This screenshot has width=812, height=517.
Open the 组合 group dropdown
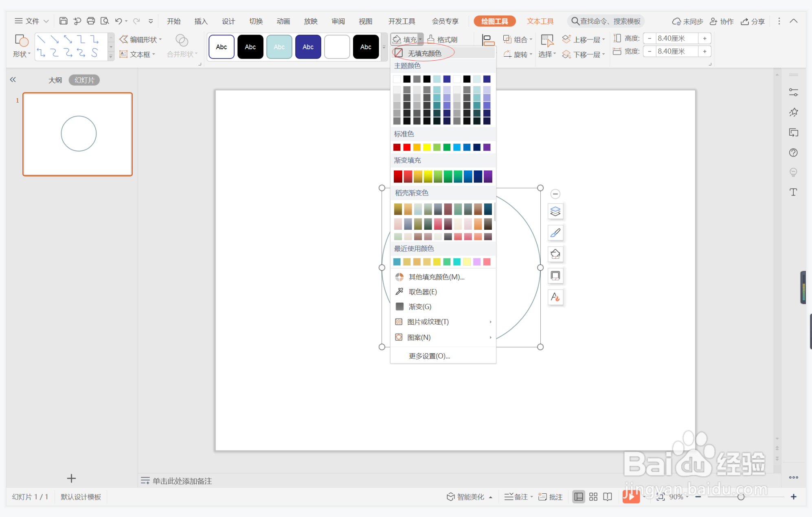pos(518,40)
